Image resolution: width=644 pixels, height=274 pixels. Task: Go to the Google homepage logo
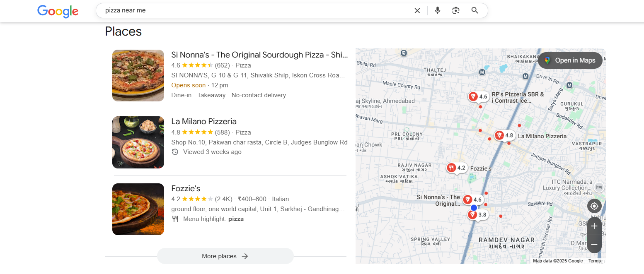pyautogui.click(x=58, y=11)
